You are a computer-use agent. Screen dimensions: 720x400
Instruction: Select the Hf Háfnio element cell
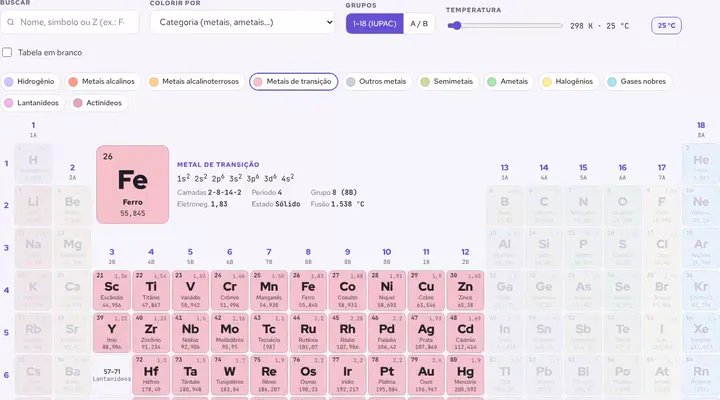coord(151,375)
